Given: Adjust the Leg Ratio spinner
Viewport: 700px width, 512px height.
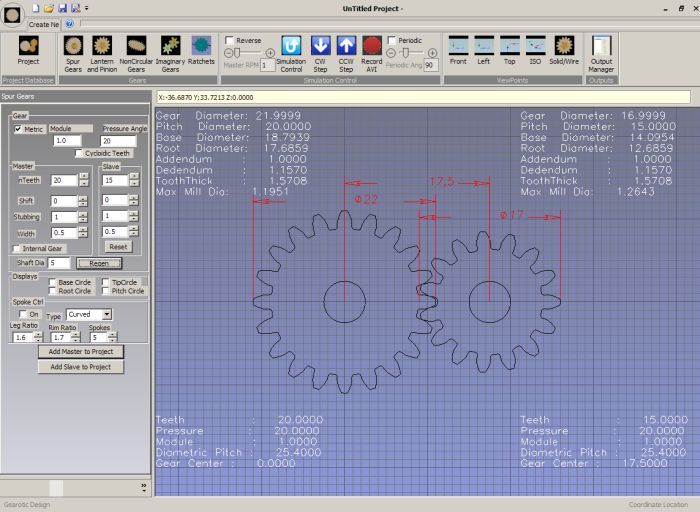Looking at the screenshot, I should [x=39, y=337].
